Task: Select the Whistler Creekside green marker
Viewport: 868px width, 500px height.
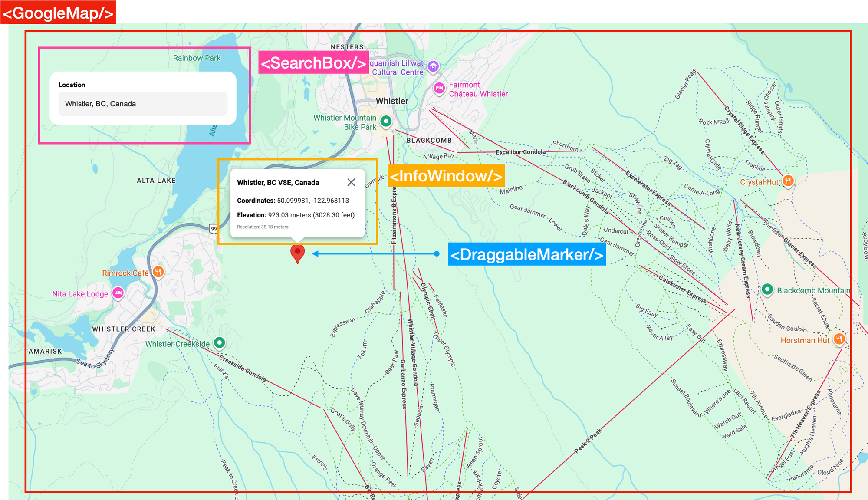Action: [x=219, y=343]
